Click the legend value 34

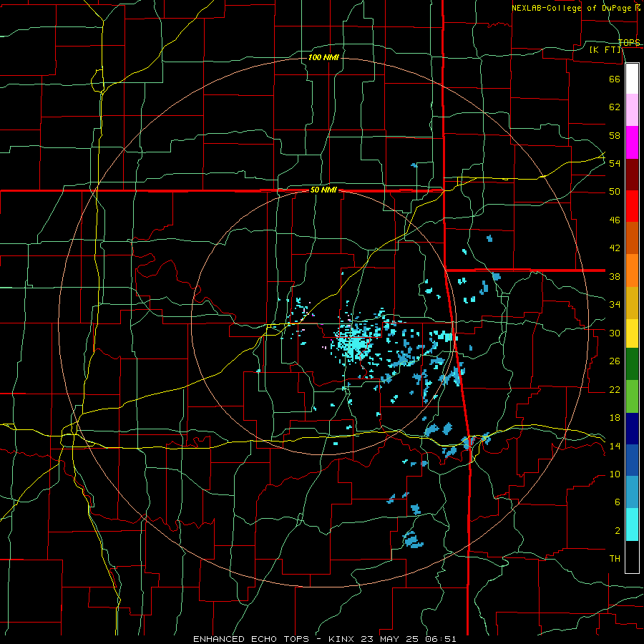point(615,305)
